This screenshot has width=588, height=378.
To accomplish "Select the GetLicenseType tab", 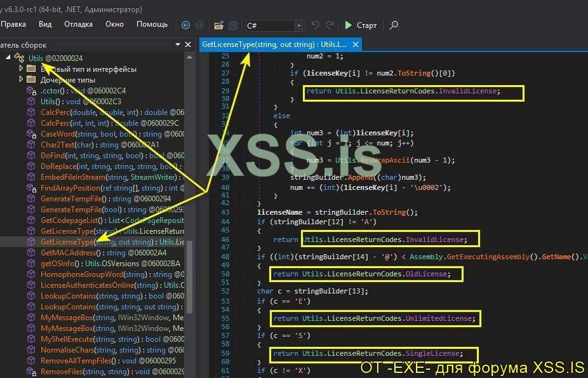I will tap(274, 44).
